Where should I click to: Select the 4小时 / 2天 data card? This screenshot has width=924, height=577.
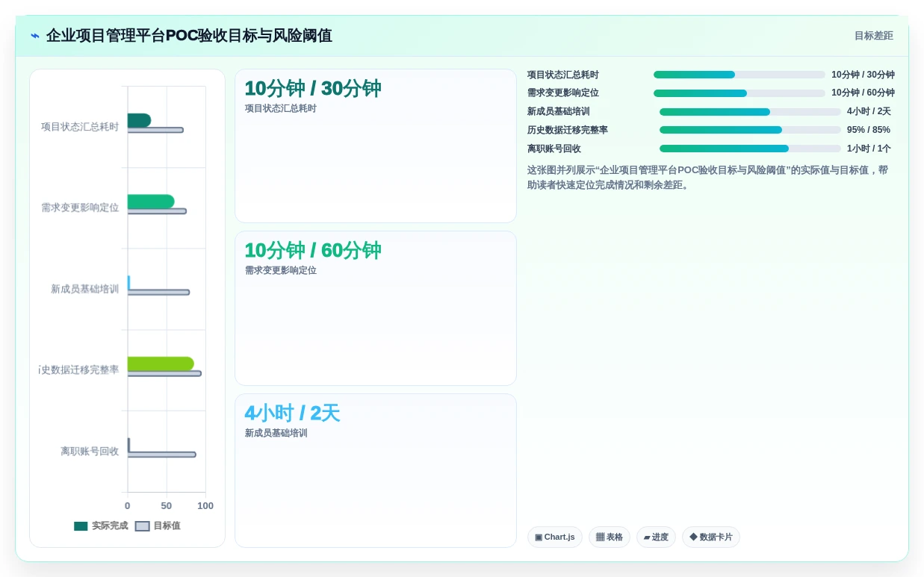click(x=376, y=470)
